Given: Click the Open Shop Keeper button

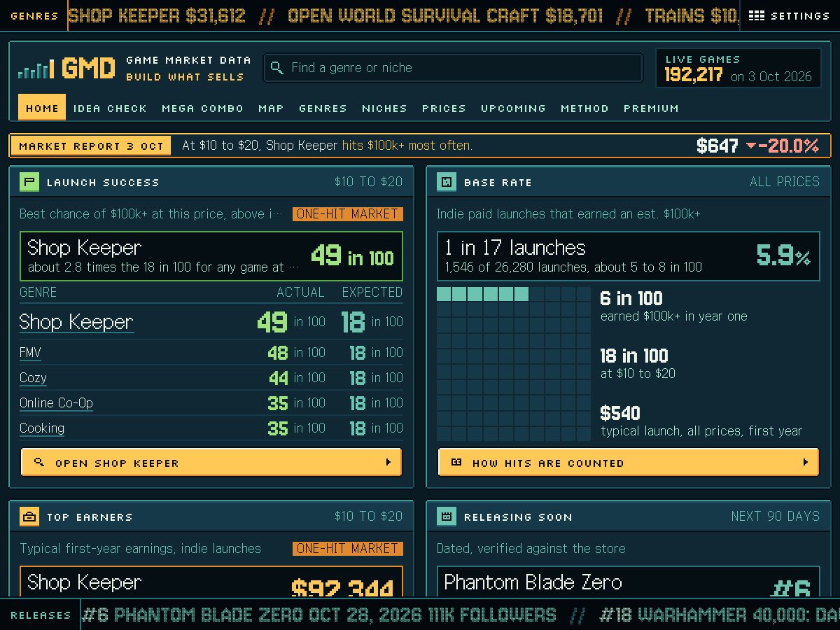Looking at the screenshot, I should (211, 462).
